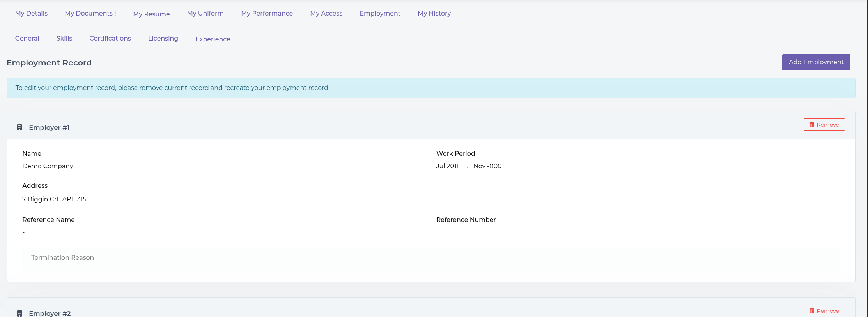The height and width of the screenshot is (317, 868).
Task: Click the red exclamation mark on My Documents
Action: (x=115, y=13)
